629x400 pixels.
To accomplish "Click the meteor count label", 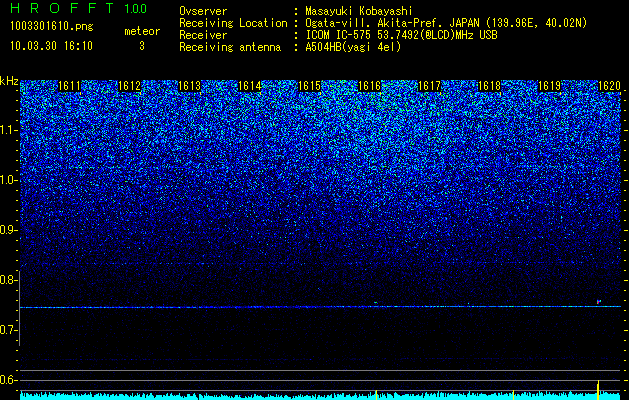I will click(142, 31).
